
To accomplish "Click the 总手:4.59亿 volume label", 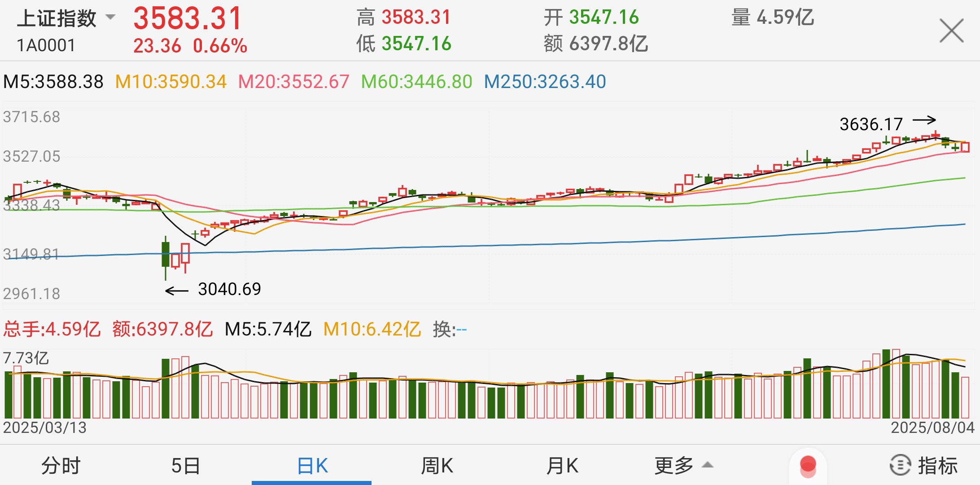I will click(52, 329).
